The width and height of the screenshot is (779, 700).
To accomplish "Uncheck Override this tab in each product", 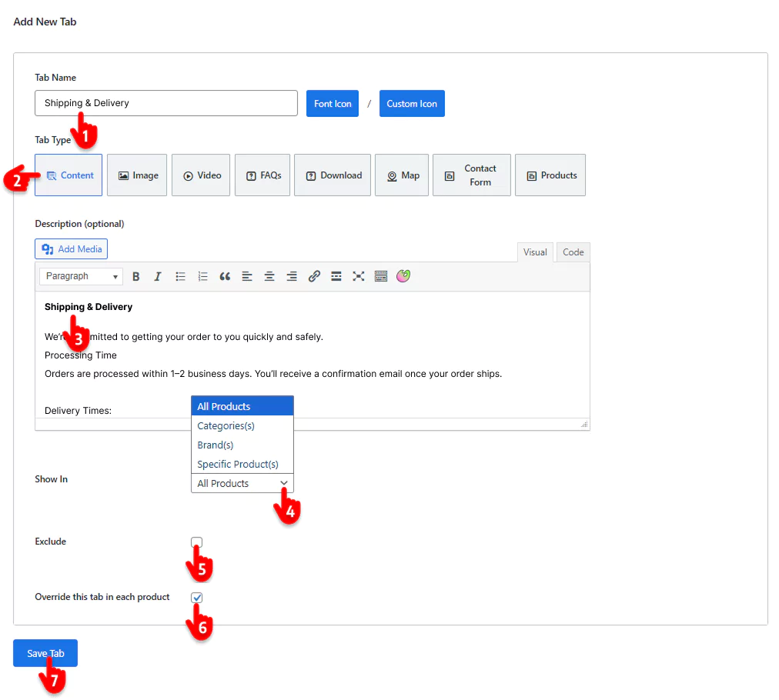I will point(197,598).
